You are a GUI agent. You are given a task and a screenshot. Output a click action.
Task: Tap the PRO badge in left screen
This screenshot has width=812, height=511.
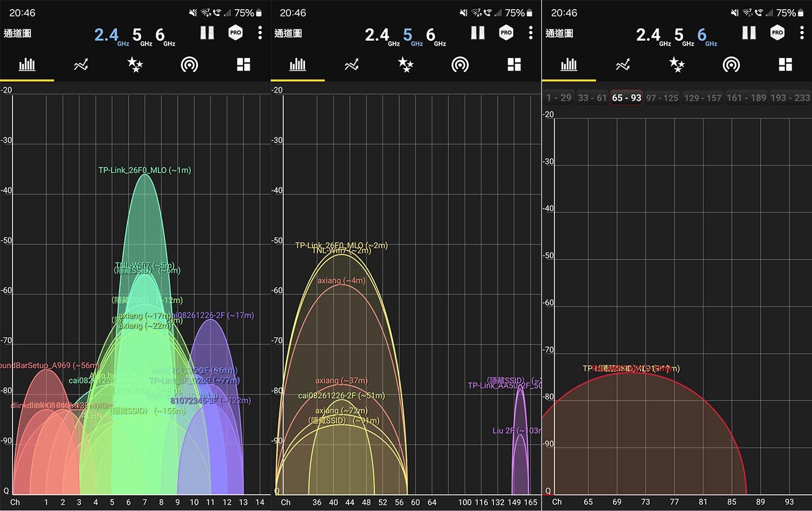click(x=236, y=33)
